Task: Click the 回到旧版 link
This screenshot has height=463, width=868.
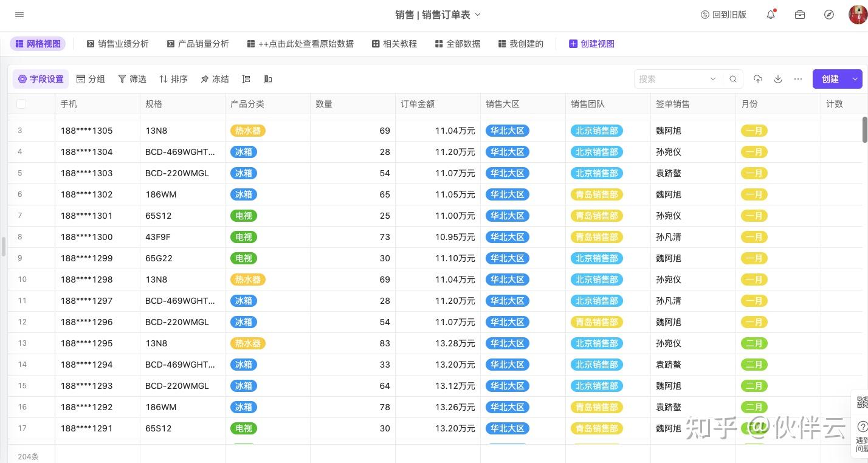Action: point(723,15)
